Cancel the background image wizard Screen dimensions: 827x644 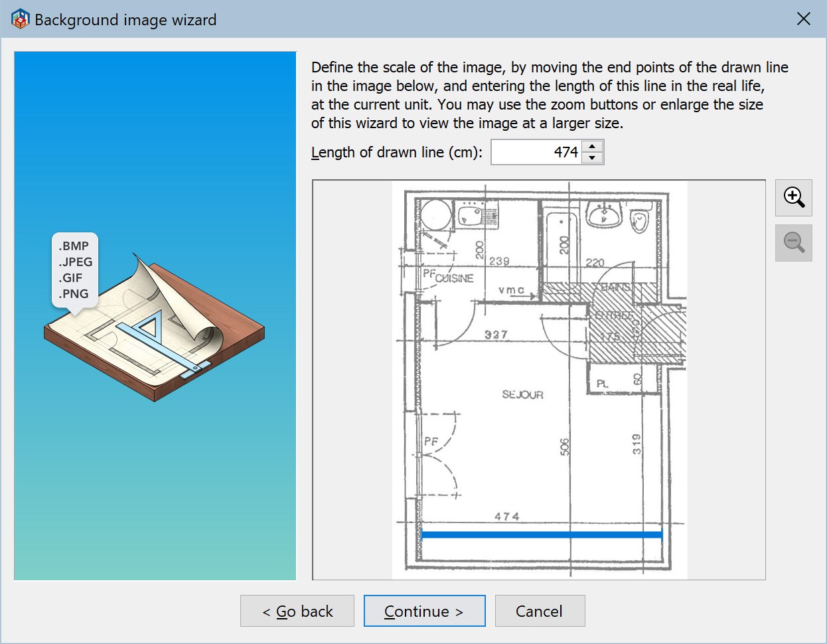click(540, 611)
